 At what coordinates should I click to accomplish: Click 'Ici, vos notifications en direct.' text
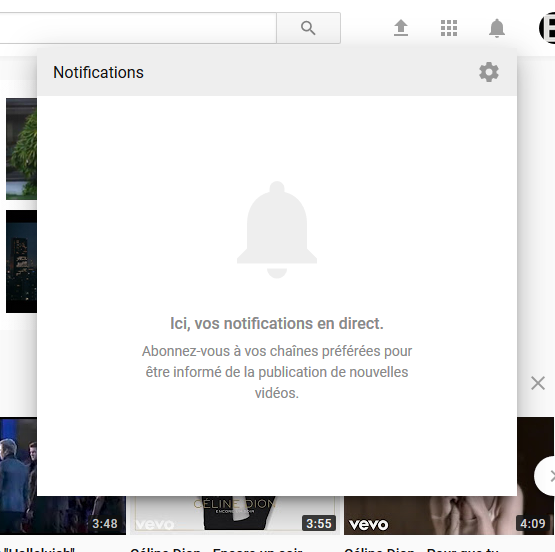277,323
